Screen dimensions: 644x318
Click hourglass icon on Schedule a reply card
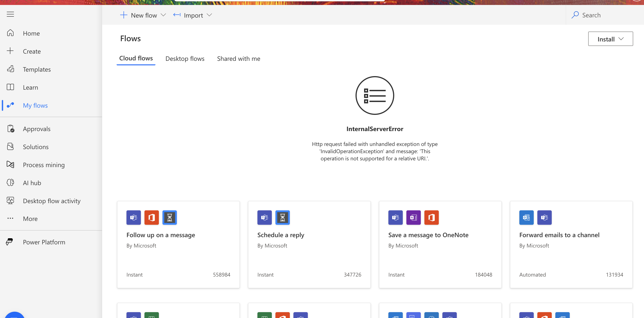[x=282, y=217]
